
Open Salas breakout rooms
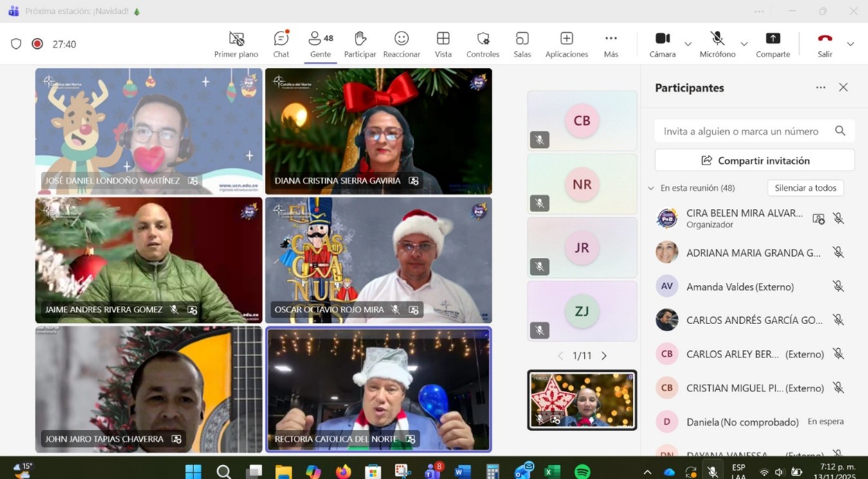522,44
